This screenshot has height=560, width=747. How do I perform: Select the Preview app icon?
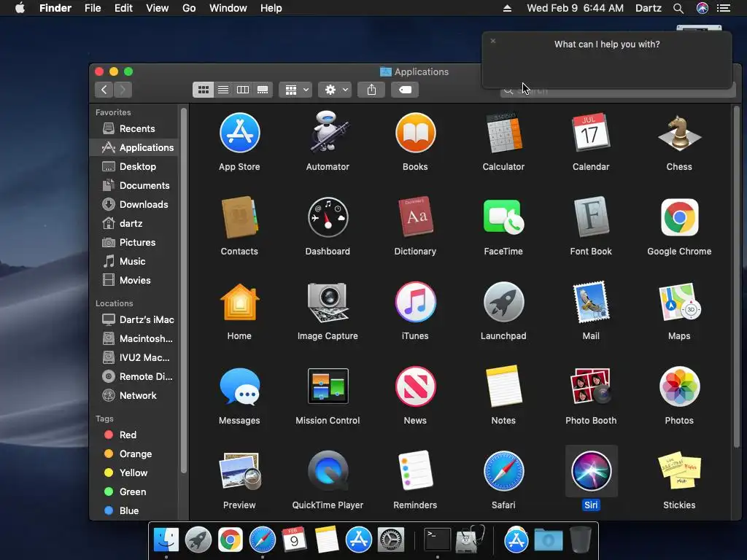[239, 471]
